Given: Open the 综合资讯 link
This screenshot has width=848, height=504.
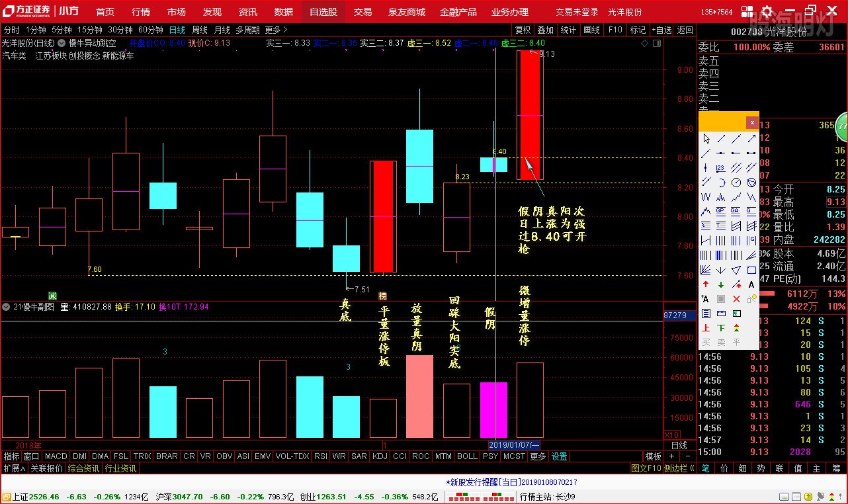Looking at the screenshot, I should point(83,468).
